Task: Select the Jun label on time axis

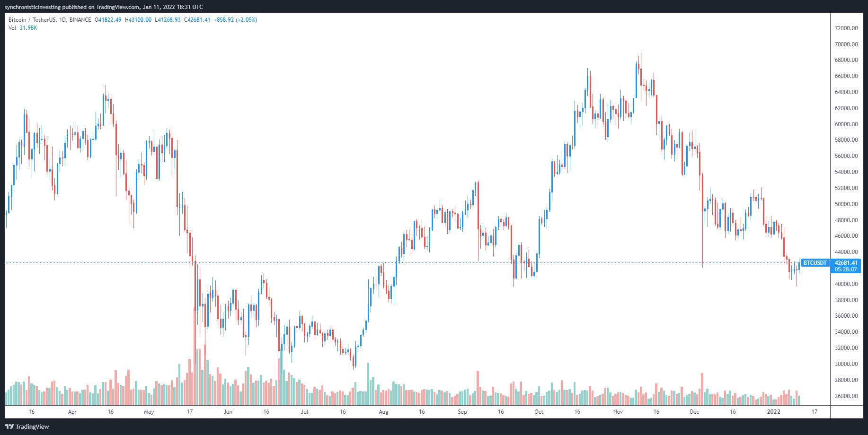Action: pyautogui.click(x=228, y=412)
